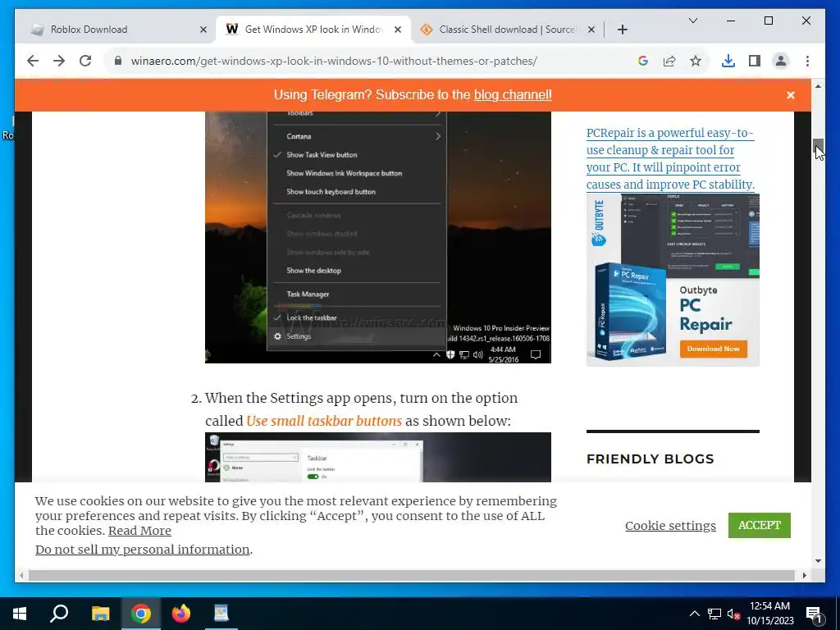This screenshot has width=840, height=630.
Task: Launch Firefox from the taskbar
Action: click(181, 614)
